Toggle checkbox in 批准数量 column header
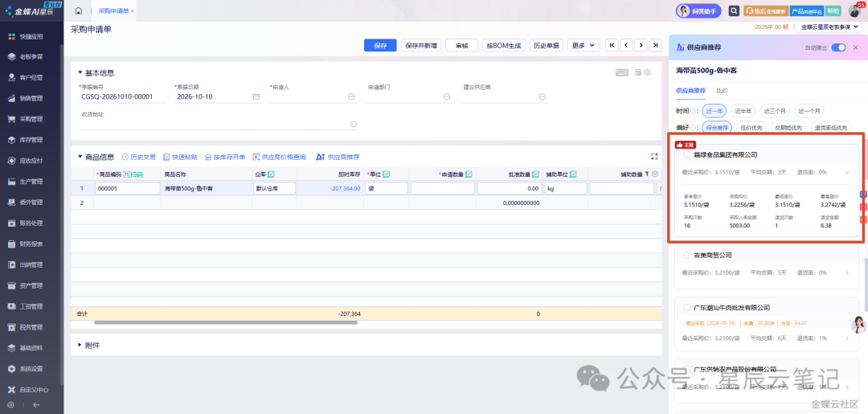The height and width of the screenshot is (414, 868). point(535,174)
